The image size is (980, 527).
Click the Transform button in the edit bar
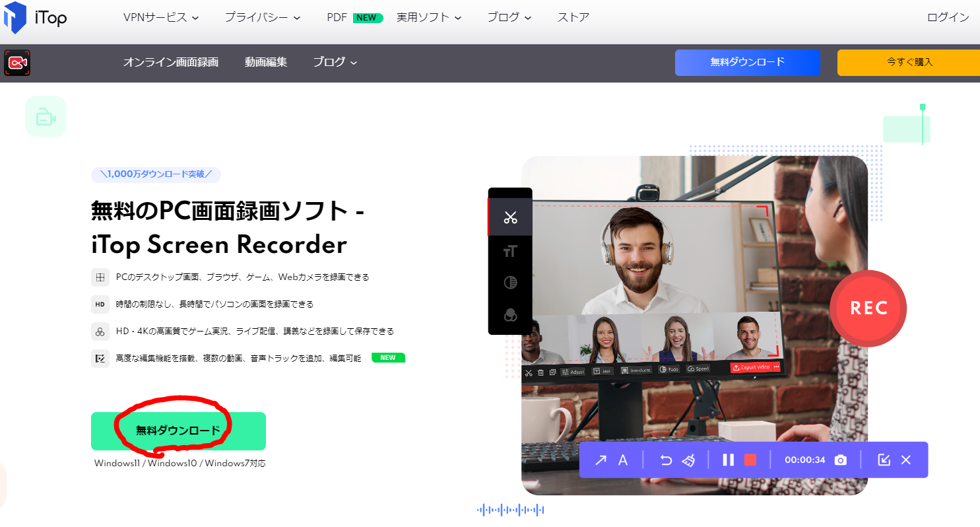pos(636,370)
